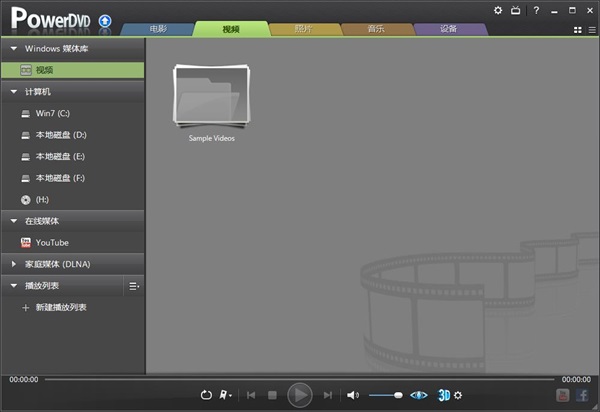The height and width of the screenshot is (412, 600).
Task: Open 3D settings gear next to 3D
Action: 458,395
